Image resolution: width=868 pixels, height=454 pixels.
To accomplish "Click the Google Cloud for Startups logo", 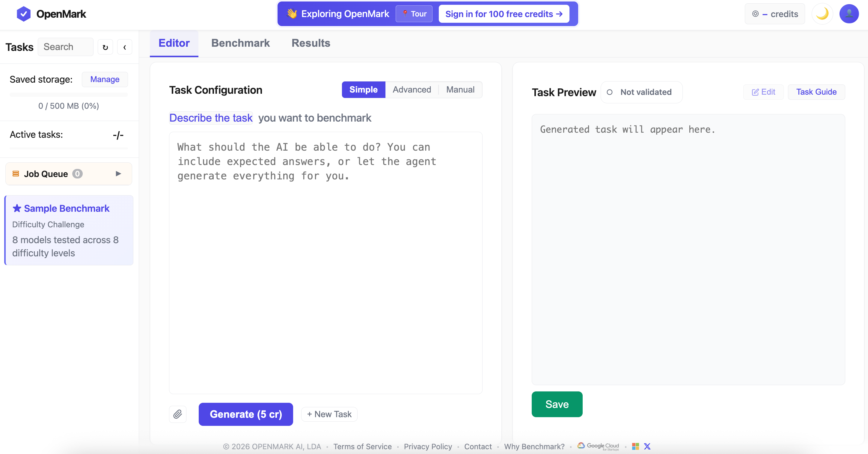I will coord(599,446).
